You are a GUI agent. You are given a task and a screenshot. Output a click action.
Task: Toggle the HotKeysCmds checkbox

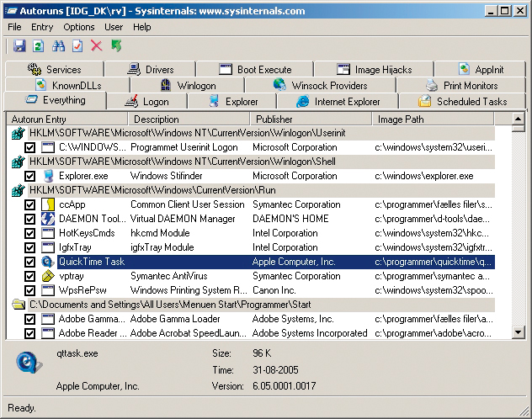coord(29,233)
